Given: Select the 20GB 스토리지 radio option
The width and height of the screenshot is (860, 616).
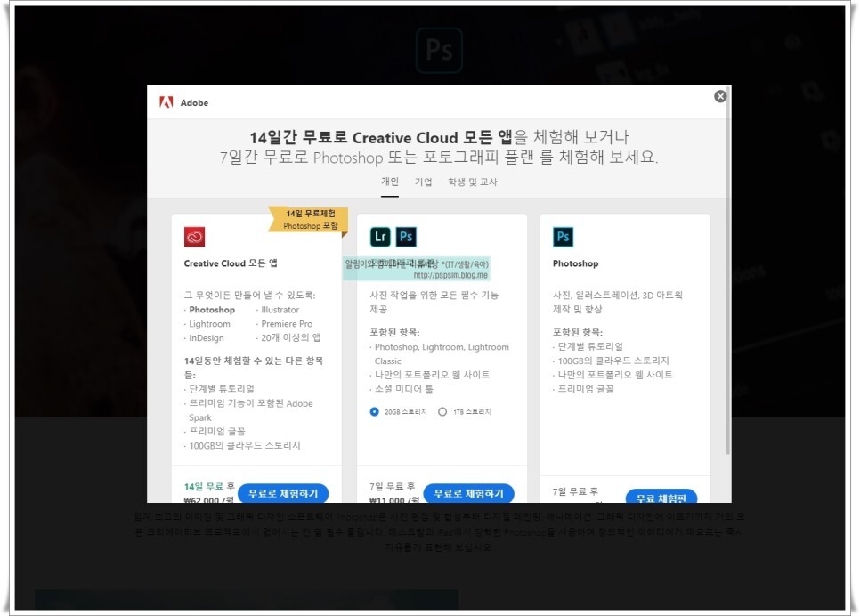Looking at the screenshot, I should pyautogui.click(x=374, y=411).
